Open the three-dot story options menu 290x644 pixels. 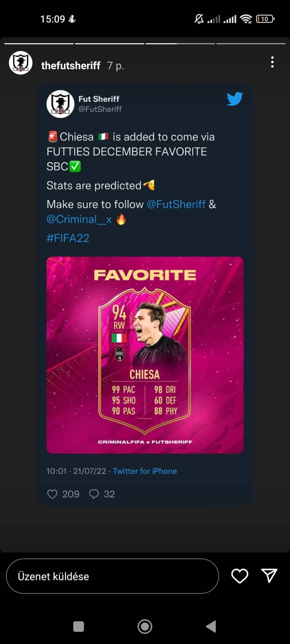click(x=272, y=62)
